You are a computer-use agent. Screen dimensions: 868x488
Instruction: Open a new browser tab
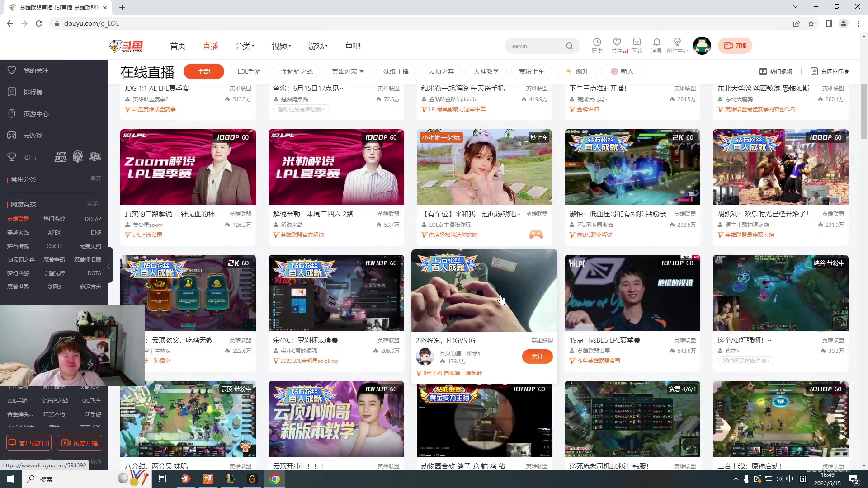122,8
